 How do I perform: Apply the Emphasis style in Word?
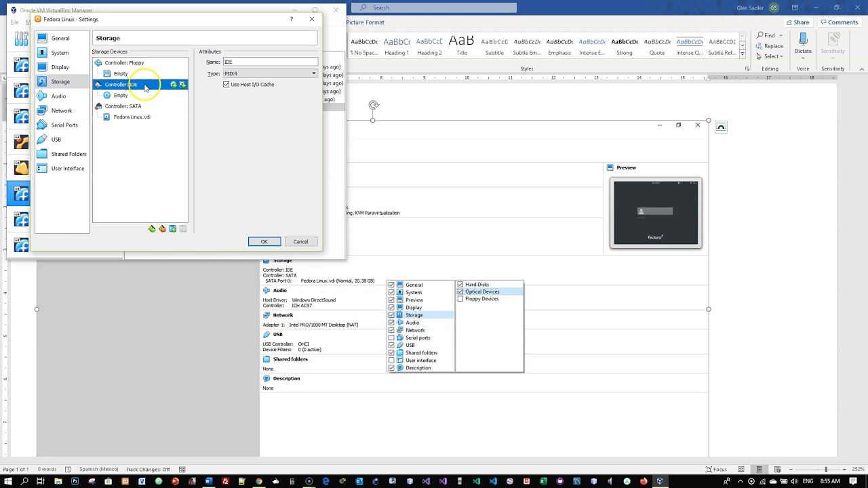(559, 45)
